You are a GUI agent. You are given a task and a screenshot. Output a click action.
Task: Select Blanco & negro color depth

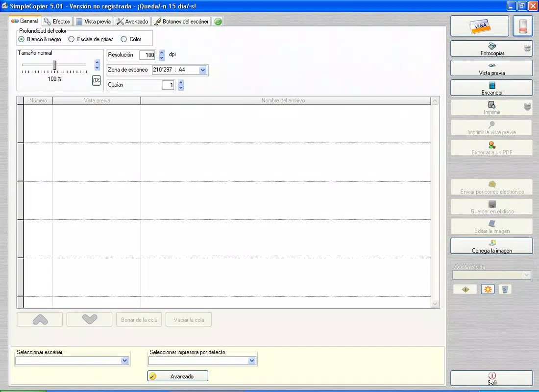[x=40, y=39]
